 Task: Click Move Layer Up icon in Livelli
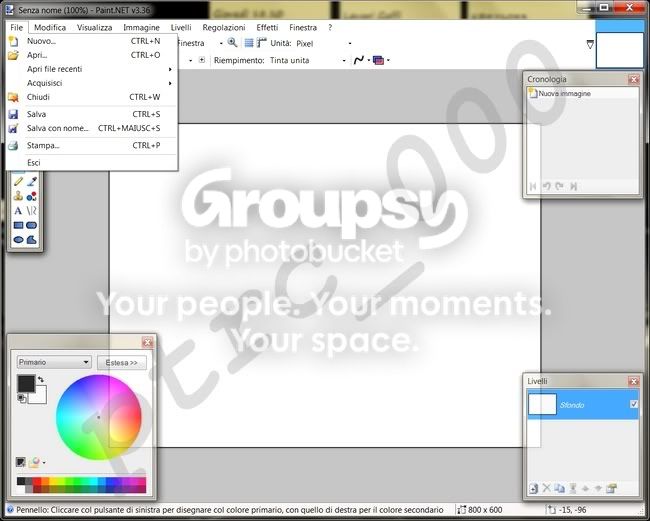(x=585, y=489)
